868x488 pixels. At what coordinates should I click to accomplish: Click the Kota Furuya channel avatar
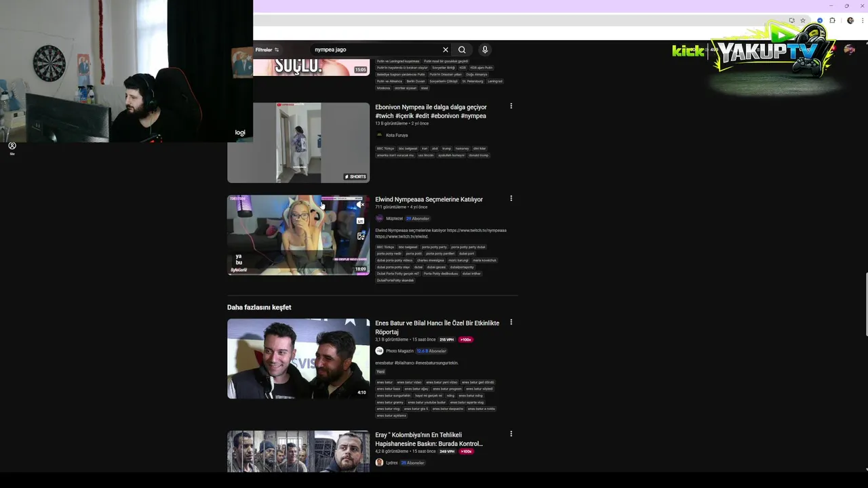click(379, 135)
